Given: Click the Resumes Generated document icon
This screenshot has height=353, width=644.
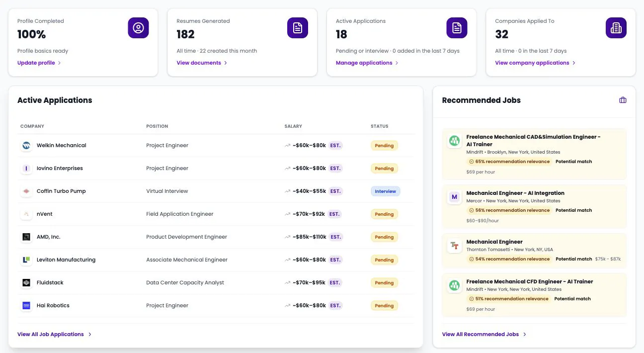Looking at the screenshot, I should coord(298,28).
